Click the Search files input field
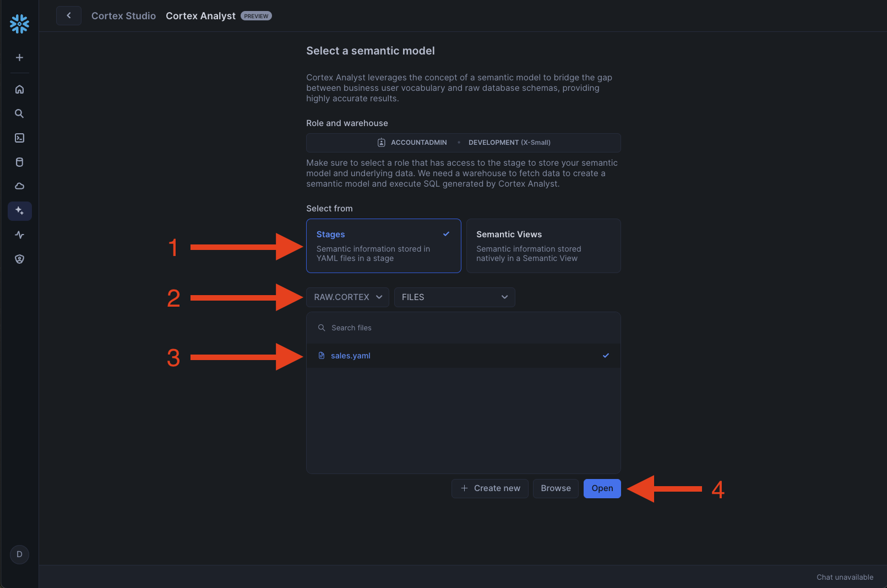Screen dimensions: 887x588 click(x=463, y=328)
